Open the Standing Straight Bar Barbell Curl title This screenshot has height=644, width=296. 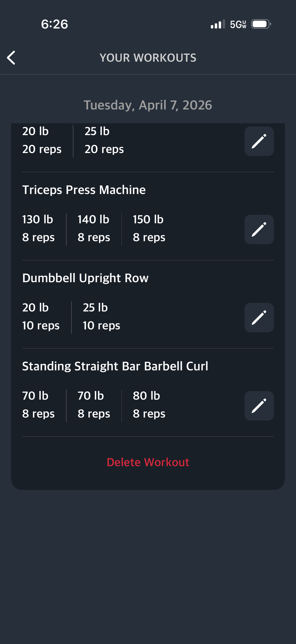click(x=115, y=366)
